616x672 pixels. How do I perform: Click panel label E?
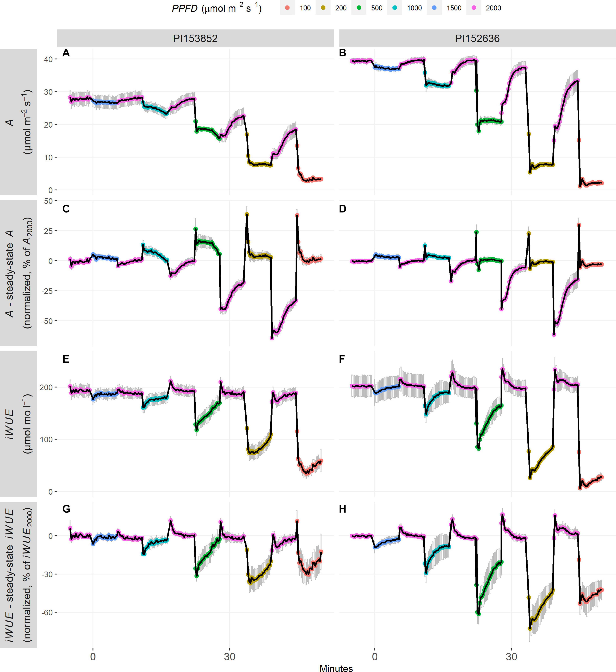point(66,359)
